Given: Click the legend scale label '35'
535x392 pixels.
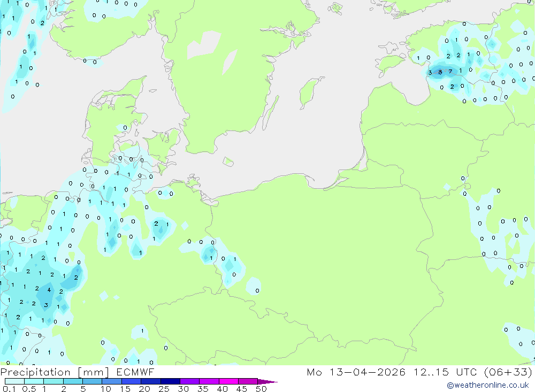Looking at the screenshot, I should point(203,389).
